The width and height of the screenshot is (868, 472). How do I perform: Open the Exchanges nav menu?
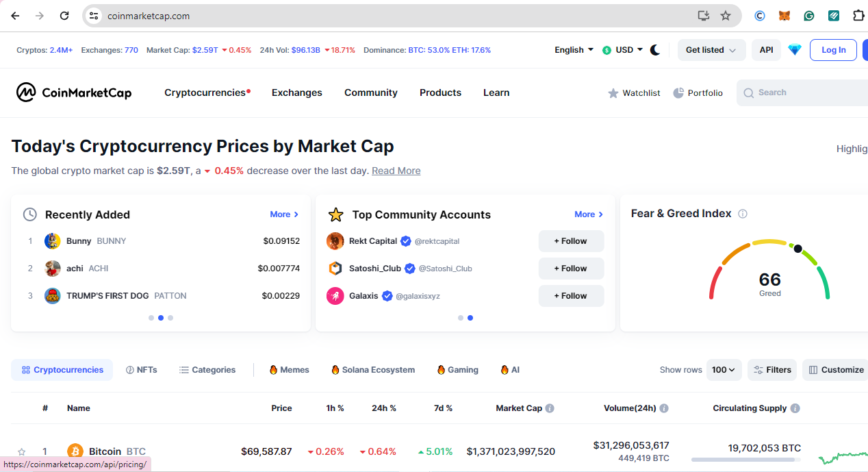point(297,92)
